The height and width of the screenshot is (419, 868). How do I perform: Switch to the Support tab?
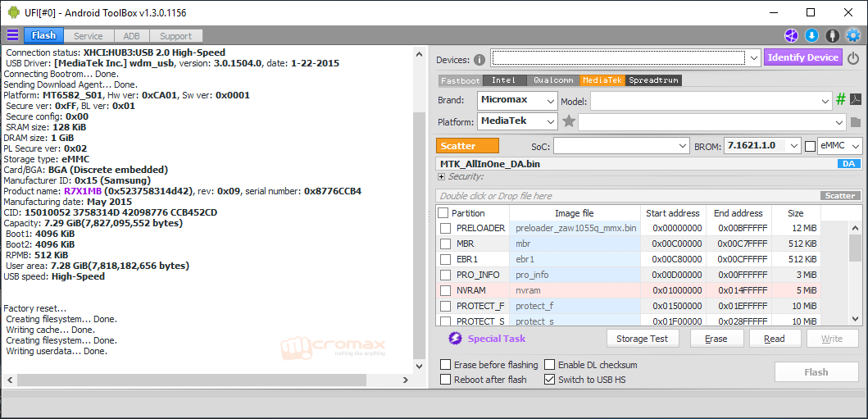pyautogui.click(x=175, y=36)
